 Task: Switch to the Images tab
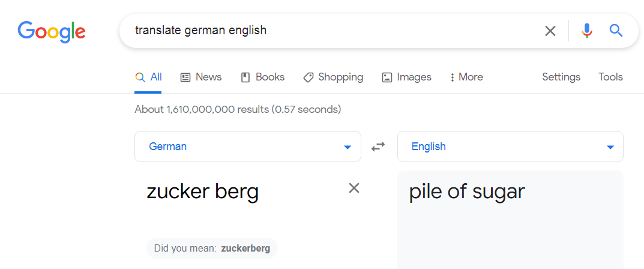[x=406, y=77]
